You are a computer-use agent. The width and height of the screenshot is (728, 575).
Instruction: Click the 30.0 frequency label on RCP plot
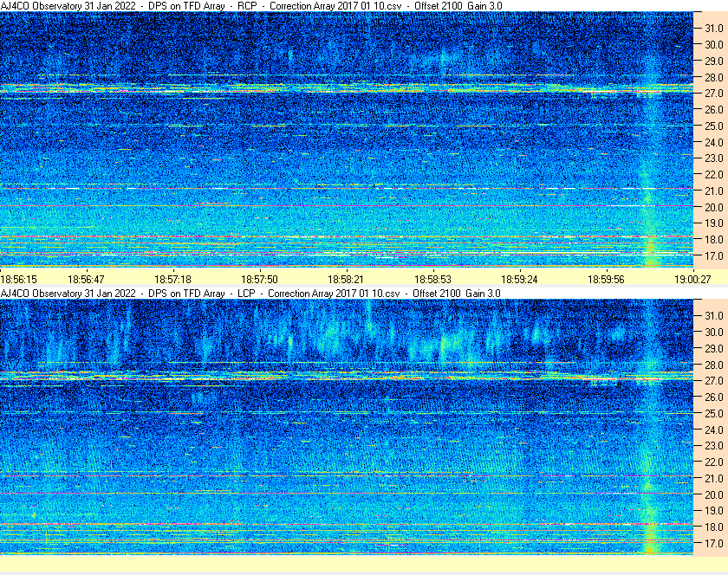tap(714, 45)
